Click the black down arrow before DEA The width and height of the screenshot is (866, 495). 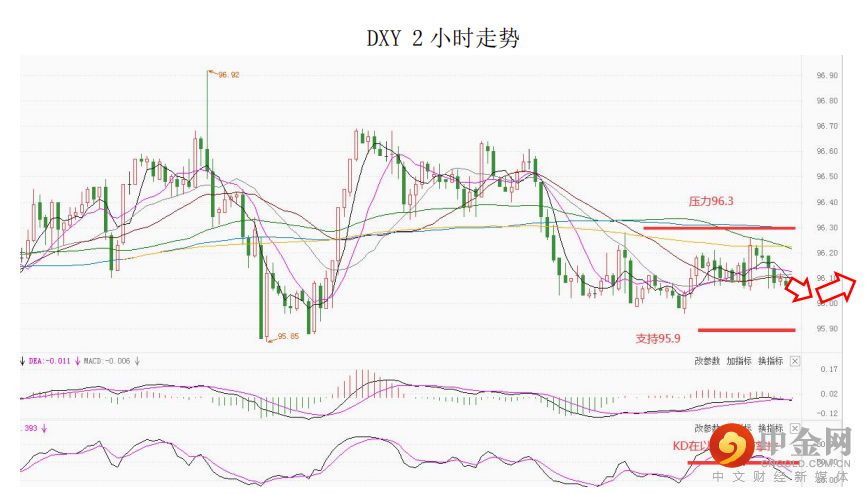[x=22, y=361]
